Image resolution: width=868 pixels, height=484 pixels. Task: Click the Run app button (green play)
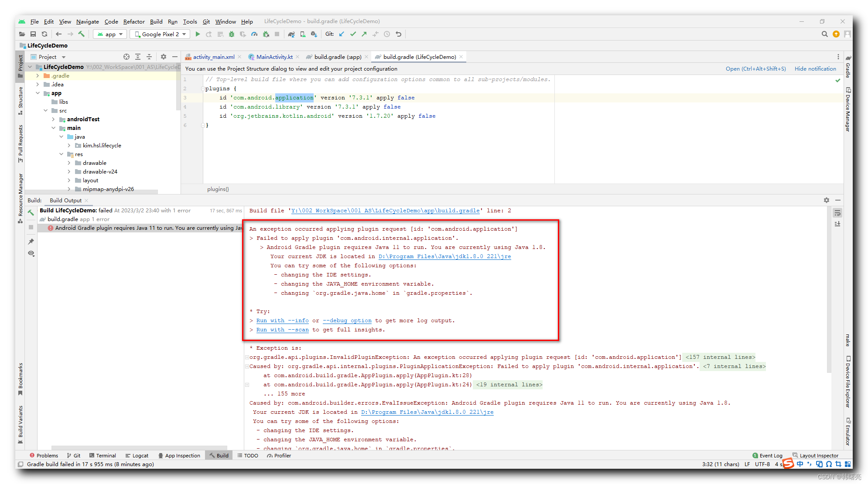pyautogui.click(x=198, y=34)
